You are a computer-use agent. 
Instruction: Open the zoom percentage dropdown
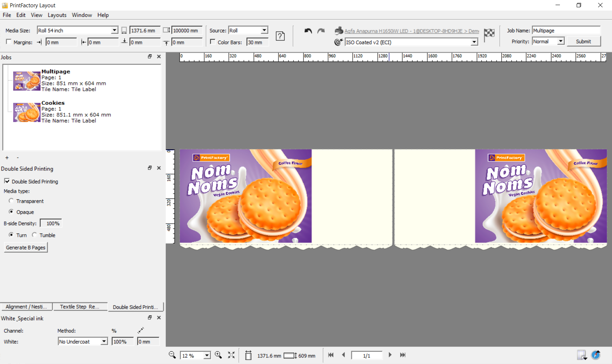(x=207, y=355)
